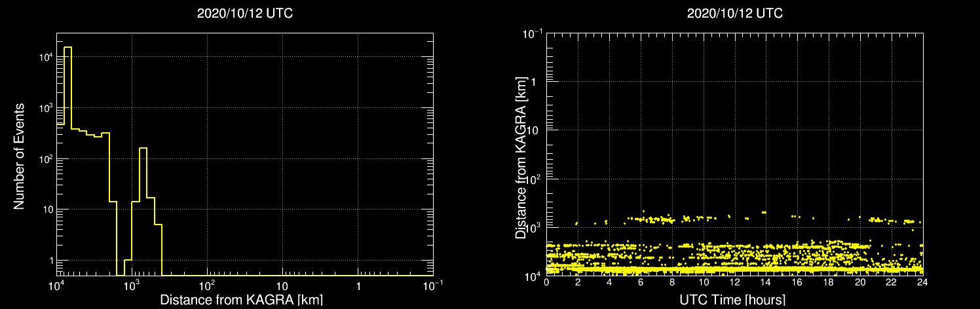Click the 10^3 tick on scatter plot distance axis
Image resolution: width=980 pixels, height=309 pixels.
[x=534, y=227]
